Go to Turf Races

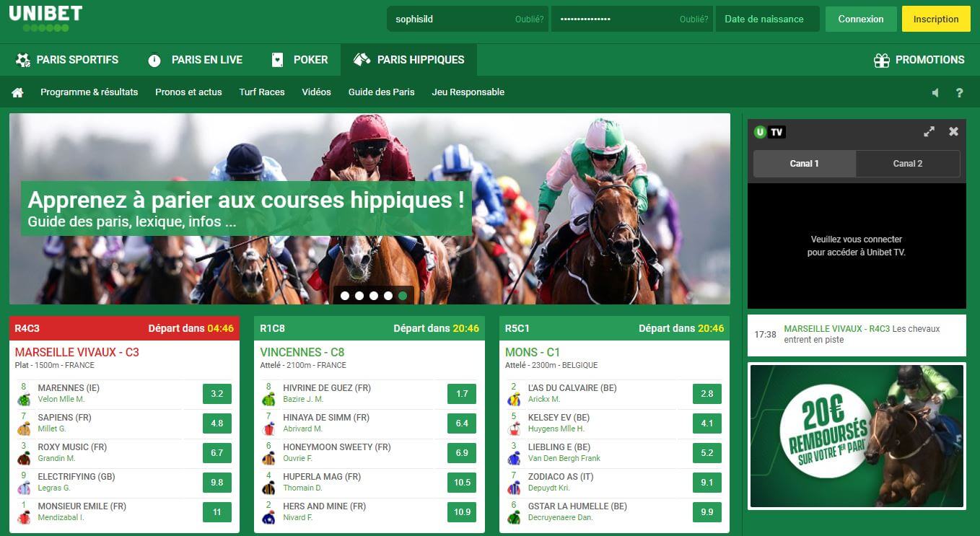pyautogui.click(x=262, y=92)
